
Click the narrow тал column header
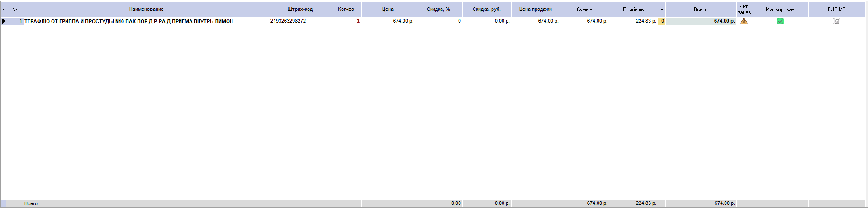click(662, 9)
